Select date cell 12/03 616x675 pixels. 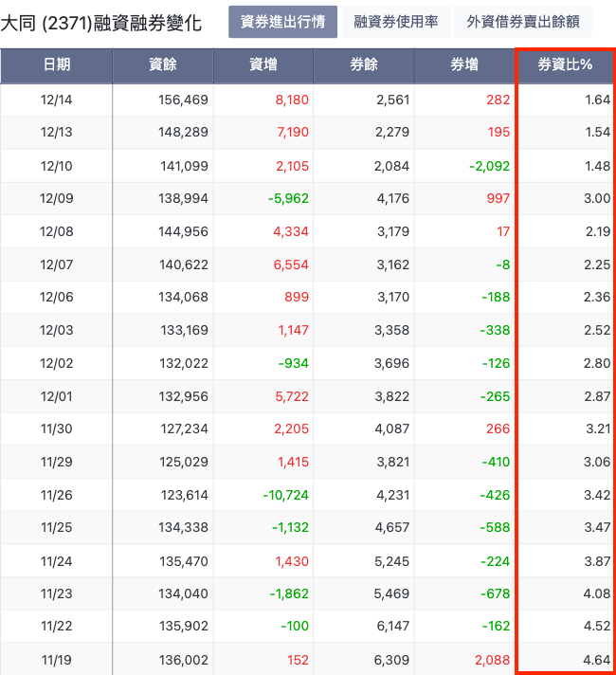57,330
